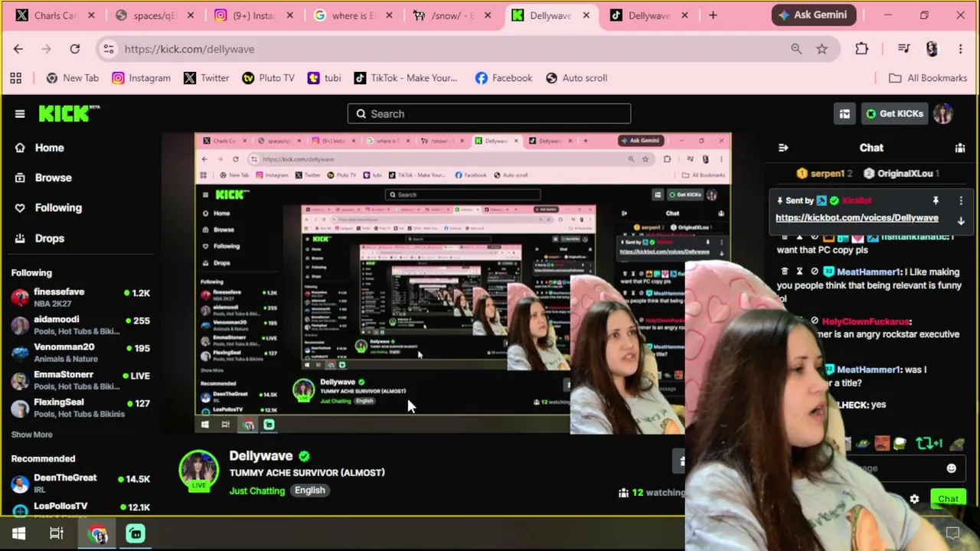This screenshot has height=551, width=980.
Task: Open Browse in the sidebar
Action: (53, 178)
